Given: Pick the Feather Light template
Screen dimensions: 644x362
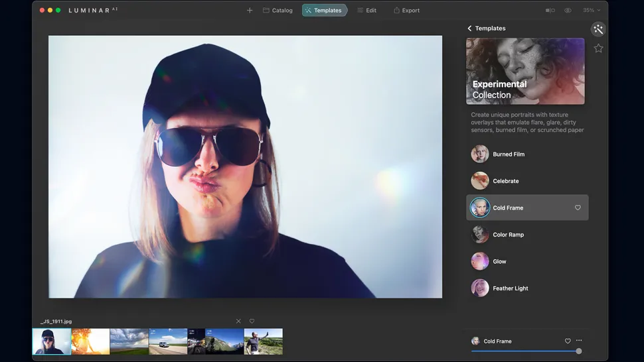Looking at the screenshot, I should tap(510, 288).
